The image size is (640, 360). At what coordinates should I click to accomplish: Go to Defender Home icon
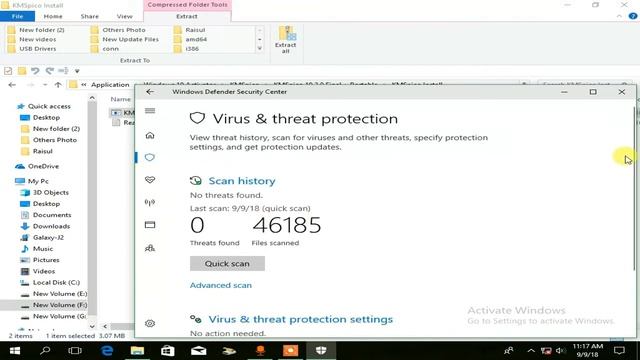(150, 135)
